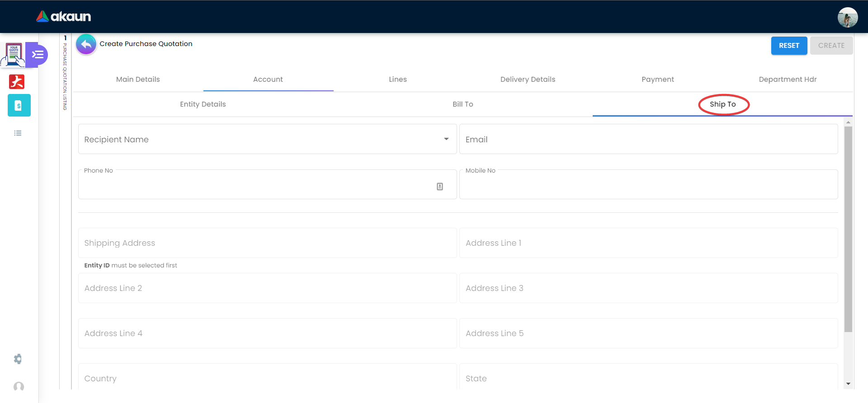Viewport: 868px width, 403px height.
Task: Switch to the Main Details tab
Action: tap(138, 80)
